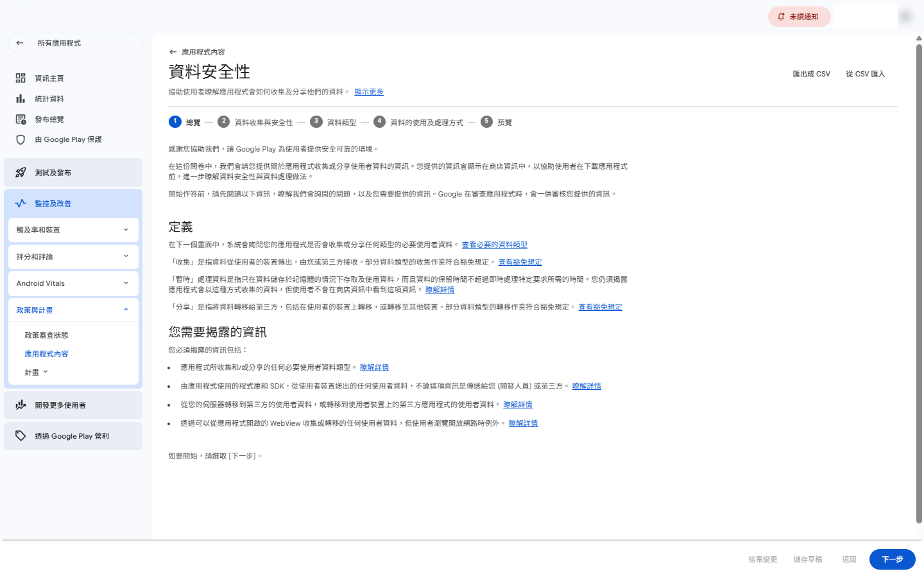Click the 測試及發布 rocket icon
This screenshot has height=578, width=924.
pyautogui.click(x=21, y=173)
